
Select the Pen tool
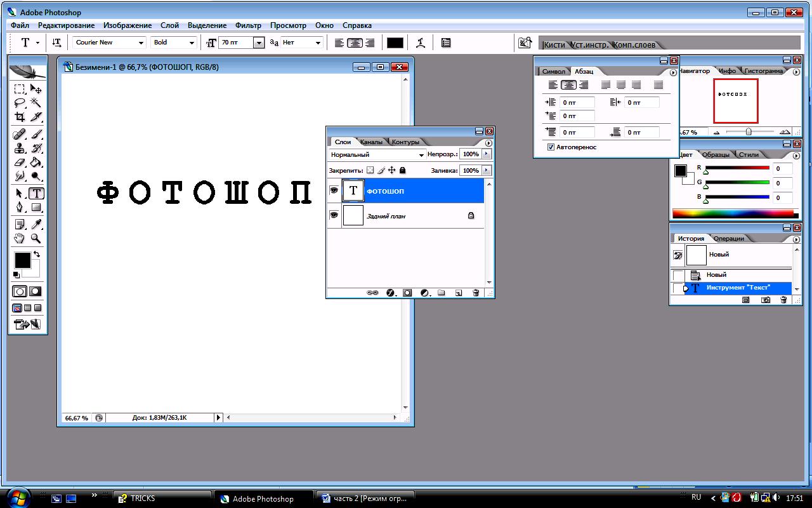coord(20,207)
